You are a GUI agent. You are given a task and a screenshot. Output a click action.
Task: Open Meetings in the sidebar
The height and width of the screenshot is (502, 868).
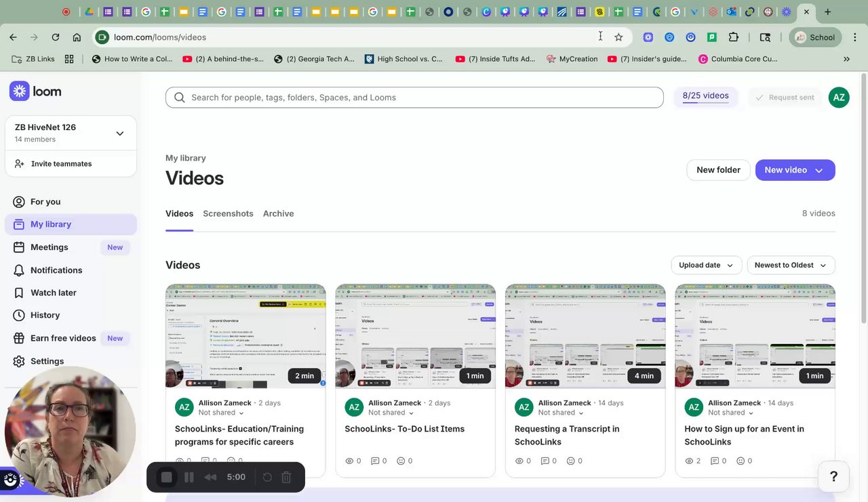71,247
